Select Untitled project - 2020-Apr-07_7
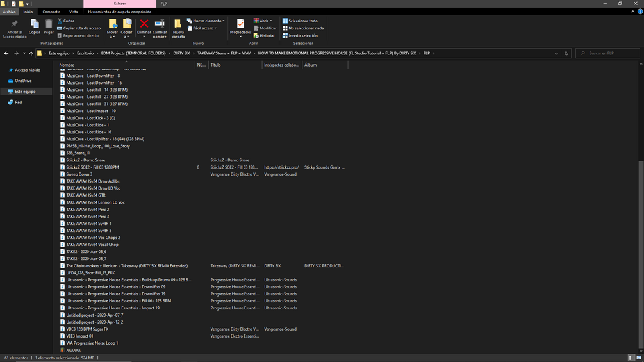Image resolution: width=644 pixels, height=362 pixels. pyautogui.click(x=94, y=315)
